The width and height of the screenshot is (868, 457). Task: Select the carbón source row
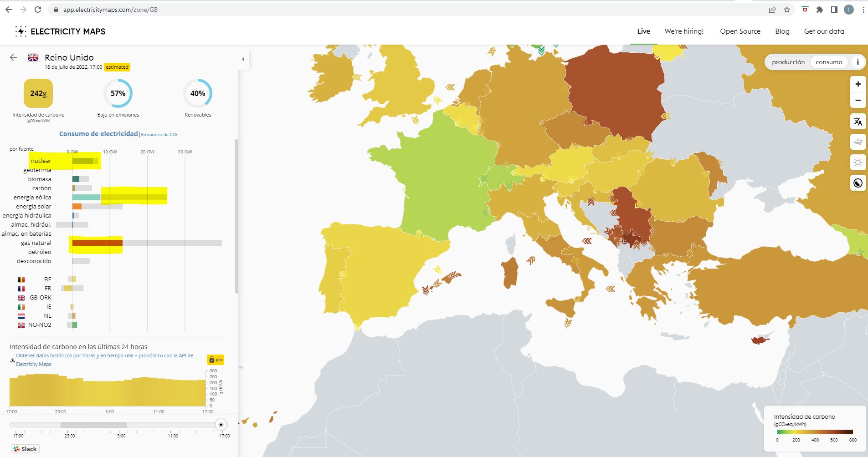pyautogui.click(x=116, y=188)
